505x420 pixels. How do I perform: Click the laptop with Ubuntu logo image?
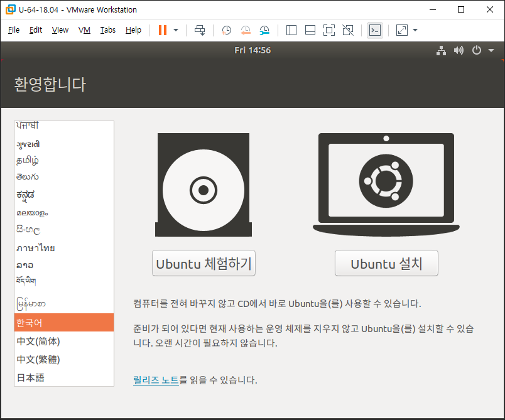[386, 185]
